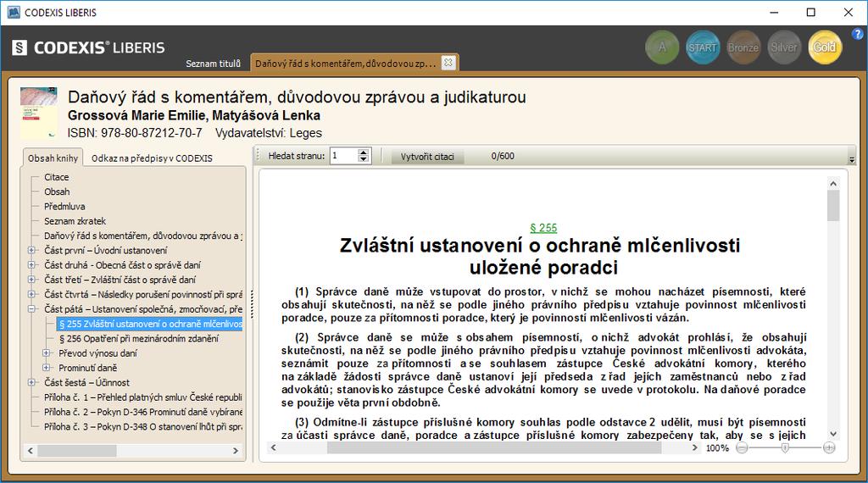Minimize the CODEXIS LIBERIS window
Image resolution: width=868 pixels, height=483 pixels.
pos(774,12)
